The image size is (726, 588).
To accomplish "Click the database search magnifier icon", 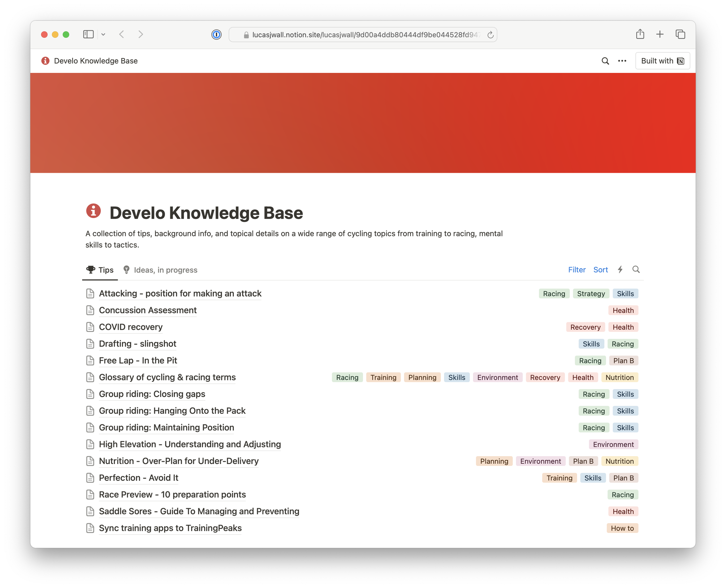I will point(636,270).
